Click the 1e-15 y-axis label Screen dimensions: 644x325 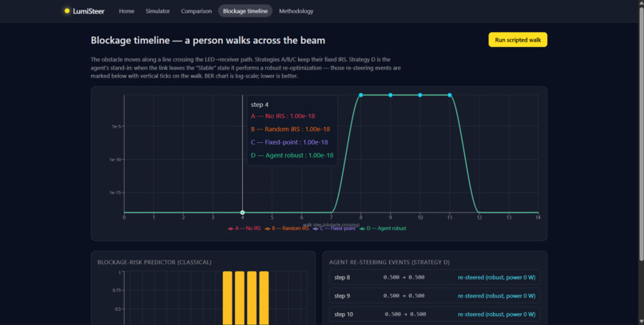pos(115,192)
